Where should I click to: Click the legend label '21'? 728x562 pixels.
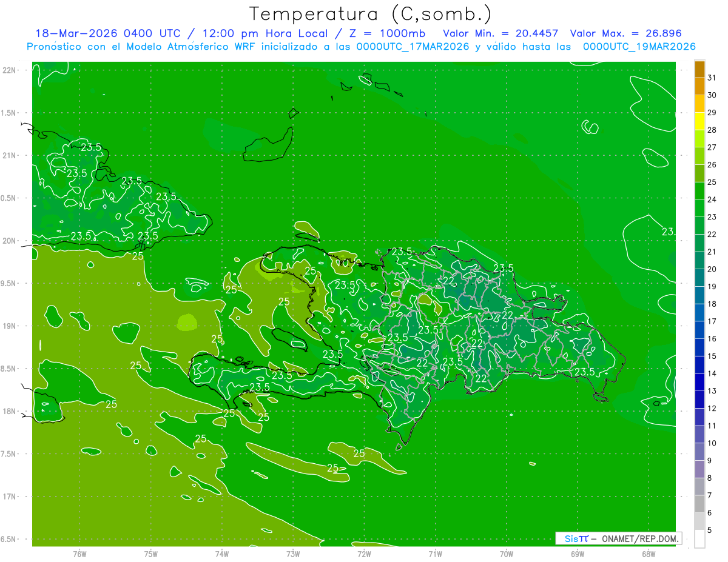click(x=712, y=252)
